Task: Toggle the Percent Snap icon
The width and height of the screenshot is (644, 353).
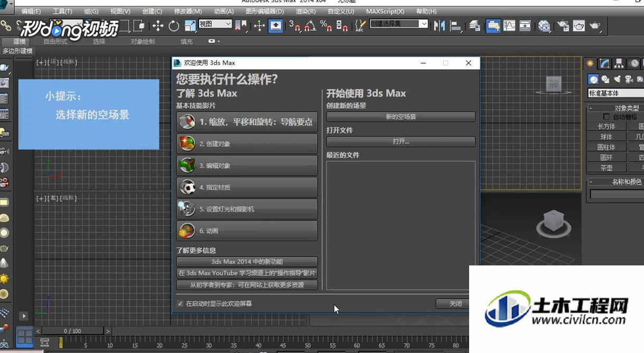Action: (x=326, y=26)
